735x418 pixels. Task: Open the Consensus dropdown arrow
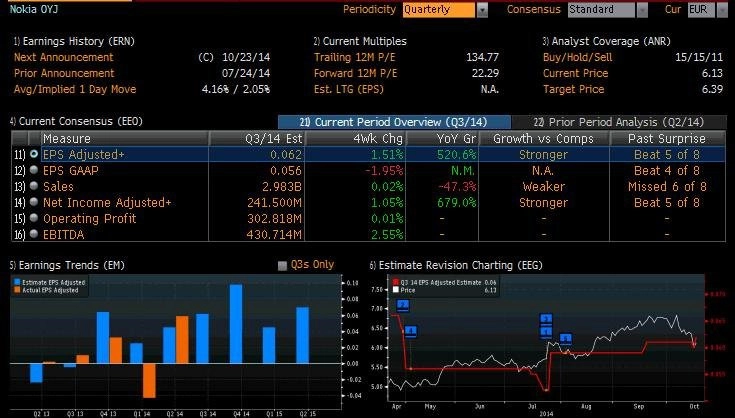pyautogui.click(x=642, y=10)
